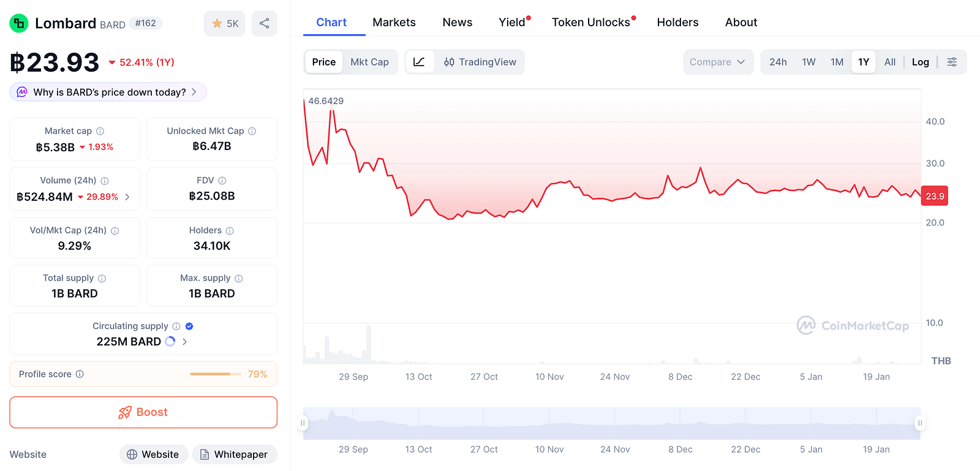Open the About tab

pos(741,22)
